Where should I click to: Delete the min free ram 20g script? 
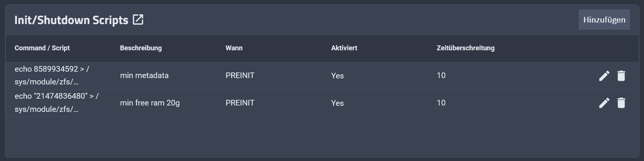pos(621,103)
